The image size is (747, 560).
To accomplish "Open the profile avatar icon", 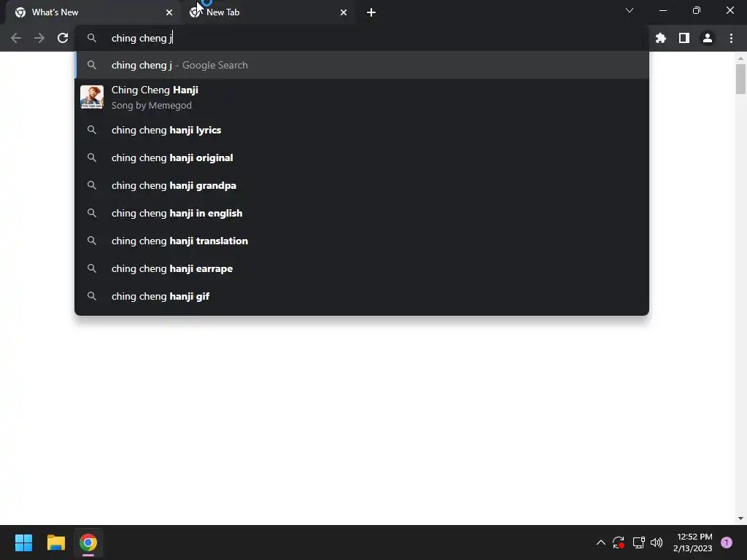I will pyautogui.click(x=707, y=38).
